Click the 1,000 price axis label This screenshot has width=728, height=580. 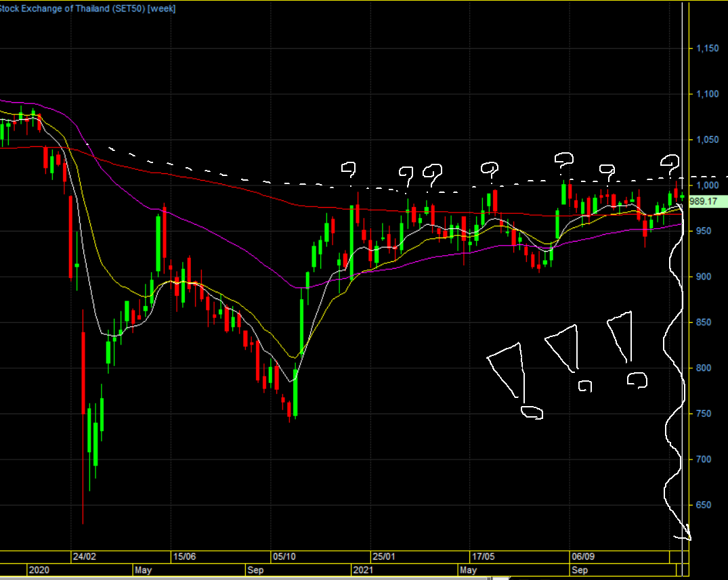tap(707, 185)
